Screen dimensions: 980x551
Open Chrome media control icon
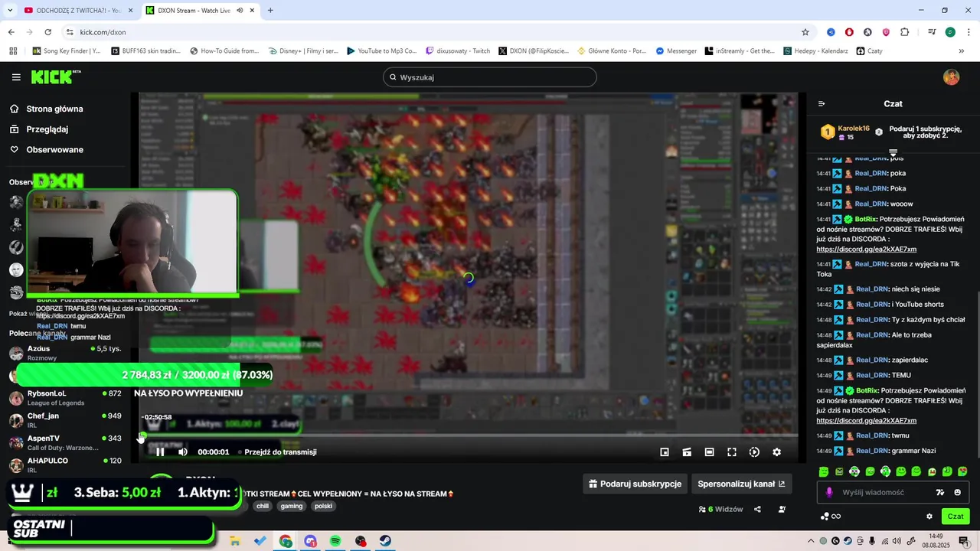pos(932,32)
